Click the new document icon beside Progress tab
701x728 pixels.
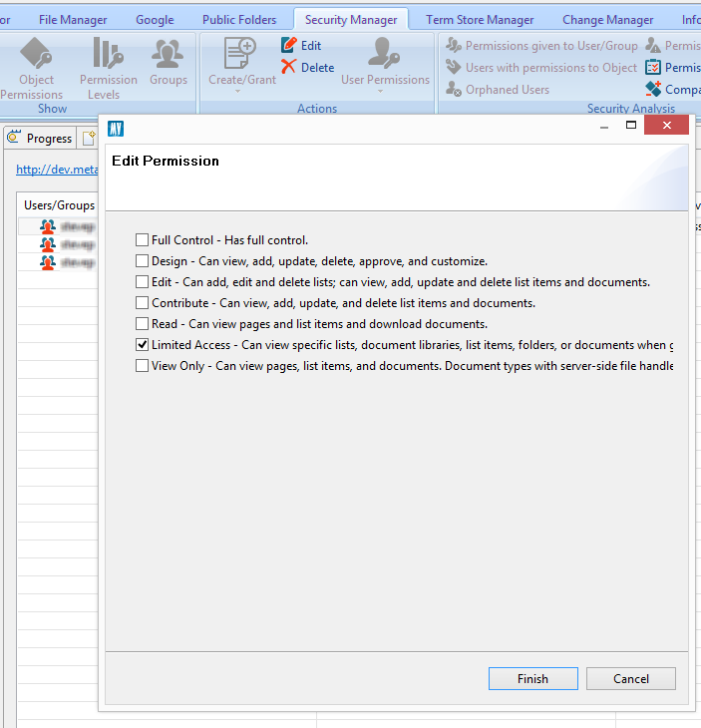tap(89, 138)
